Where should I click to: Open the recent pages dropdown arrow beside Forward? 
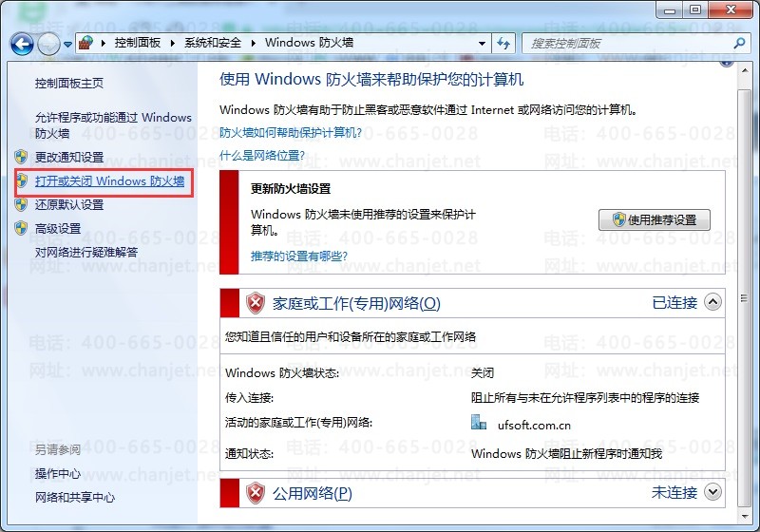(67, 45)
